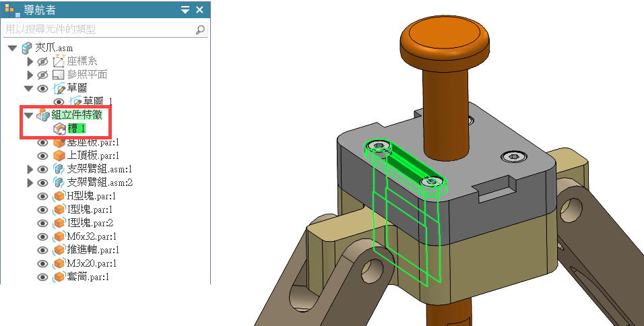Toggle visibility of I型塊.par:2
Viewport: 644px width, 326px height.
(x=42, y=224)
